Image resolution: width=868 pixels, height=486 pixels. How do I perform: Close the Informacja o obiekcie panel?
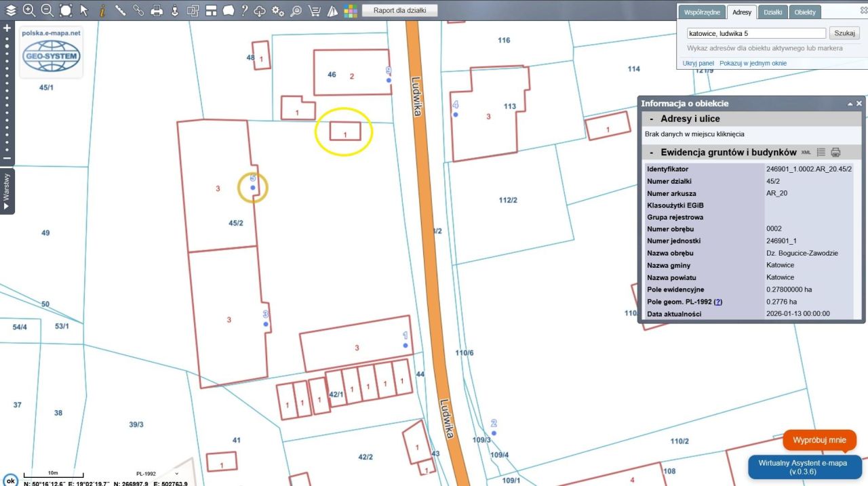coord(859,104)
